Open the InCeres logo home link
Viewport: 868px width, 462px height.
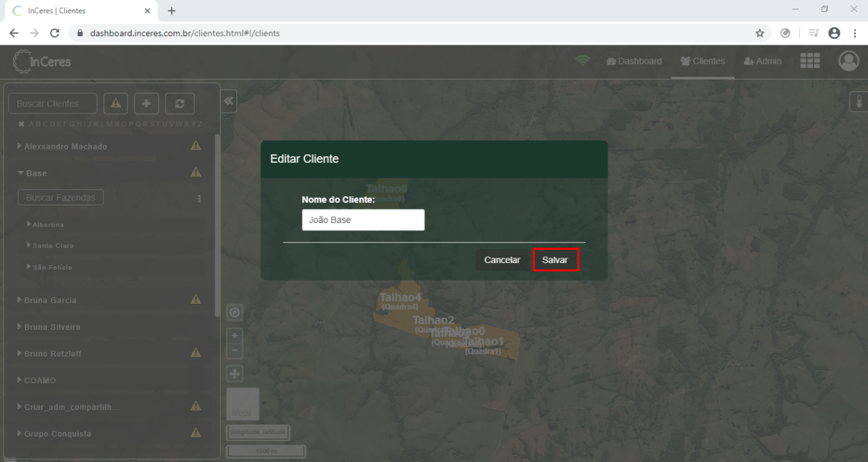click(42, 61)
